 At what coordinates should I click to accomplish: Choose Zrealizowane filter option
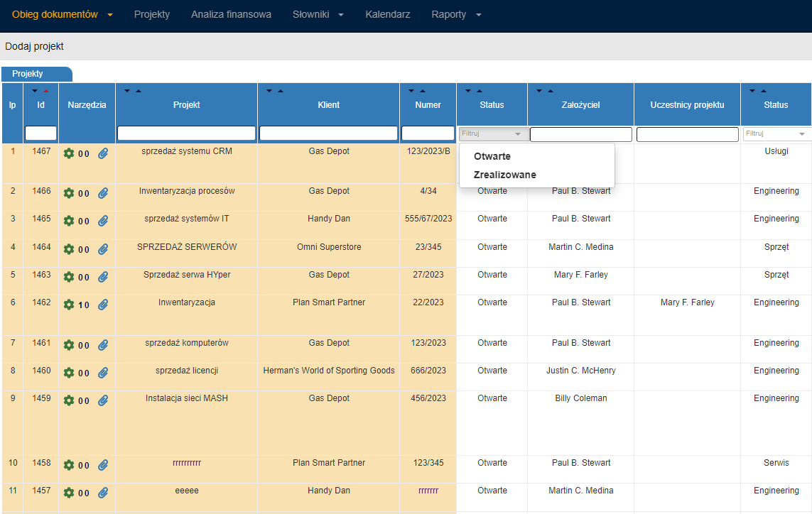(x=505, y=175)
